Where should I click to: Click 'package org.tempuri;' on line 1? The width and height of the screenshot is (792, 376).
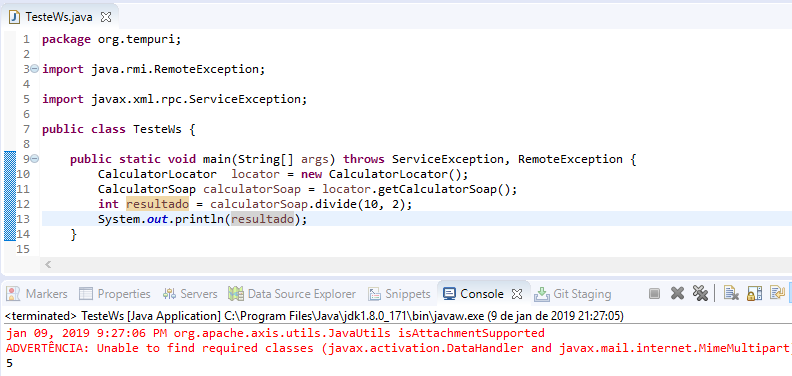pyautogui.click(x=111, y=39)
